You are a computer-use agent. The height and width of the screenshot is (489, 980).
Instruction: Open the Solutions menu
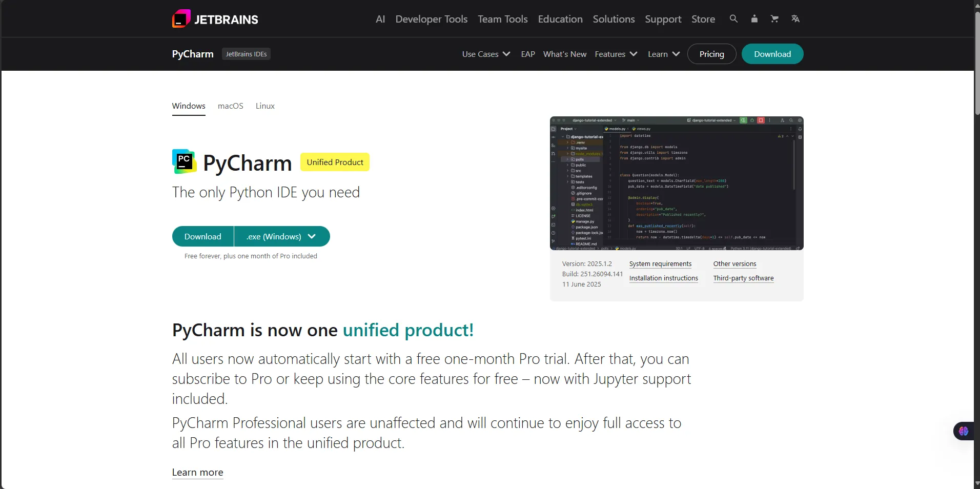(x=614, y=19)
